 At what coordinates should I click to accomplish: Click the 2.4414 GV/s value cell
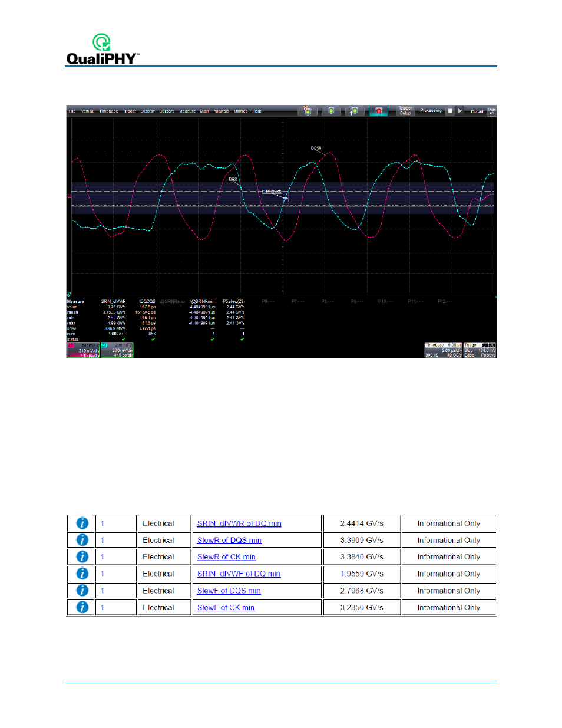click(x=362, y=523)
